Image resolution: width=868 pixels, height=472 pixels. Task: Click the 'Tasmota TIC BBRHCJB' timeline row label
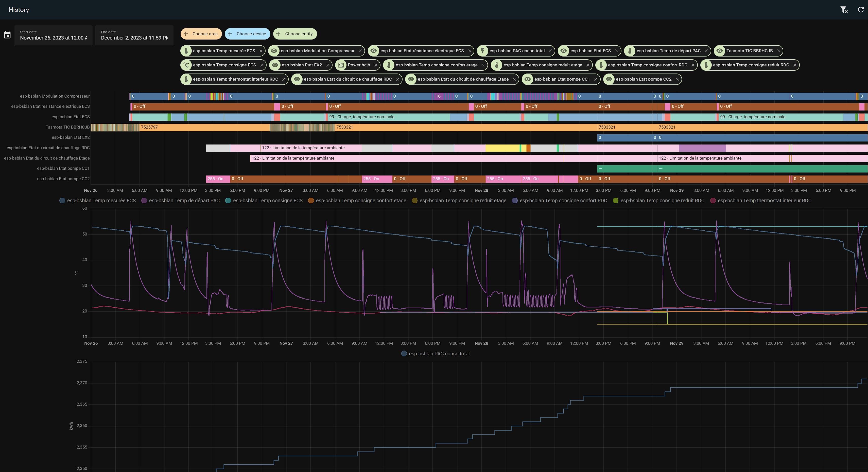68,127
